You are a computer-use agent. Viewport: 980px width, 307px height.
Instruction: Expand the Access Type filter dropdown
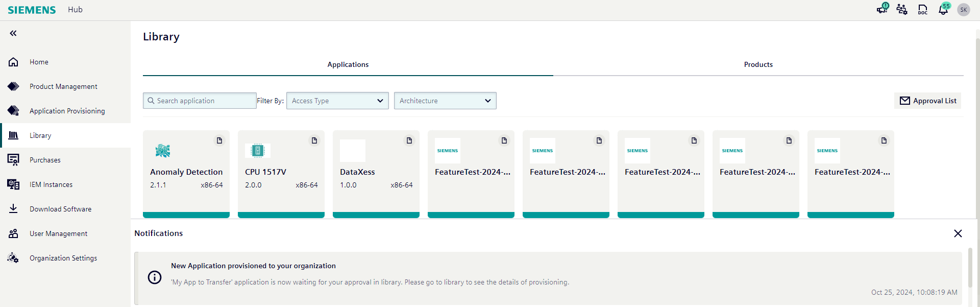coord(337,101)
